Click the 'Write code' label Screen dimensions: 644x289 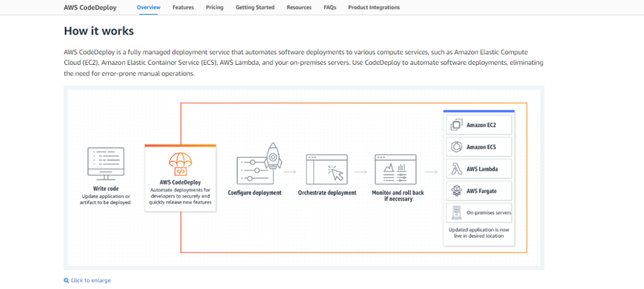(x=106, y=189)
